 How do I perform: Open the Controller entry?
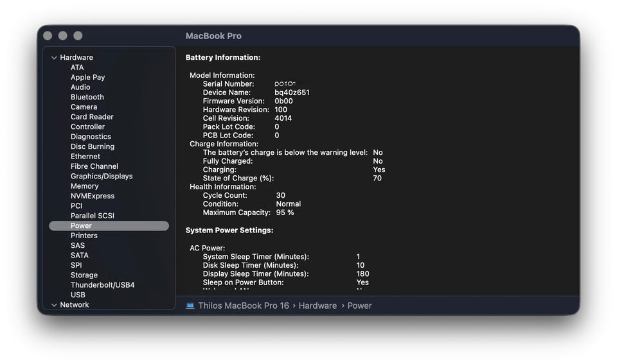[88, 126]
